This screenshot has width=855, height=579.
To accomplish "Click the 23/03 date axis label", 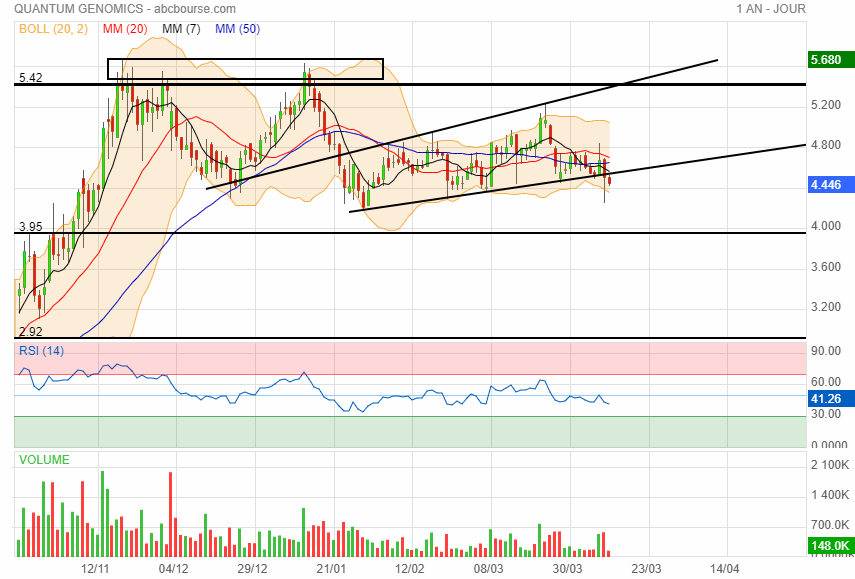I will pyautogui.click(x=646, y=569).
